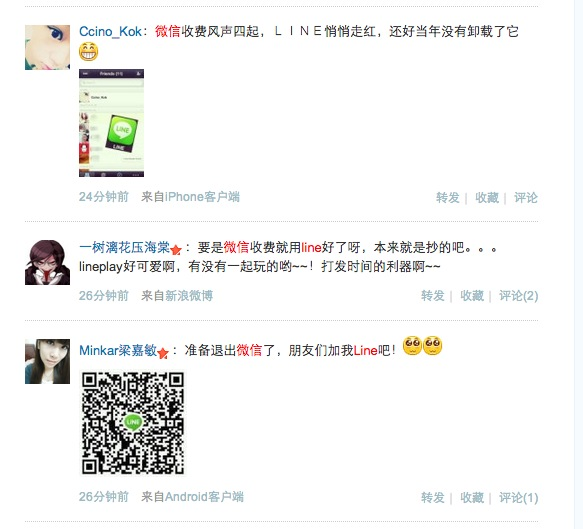583x529 pixels.
Task: Open 评论(1) on Minkar's QR post
Action: pos(519,497)
